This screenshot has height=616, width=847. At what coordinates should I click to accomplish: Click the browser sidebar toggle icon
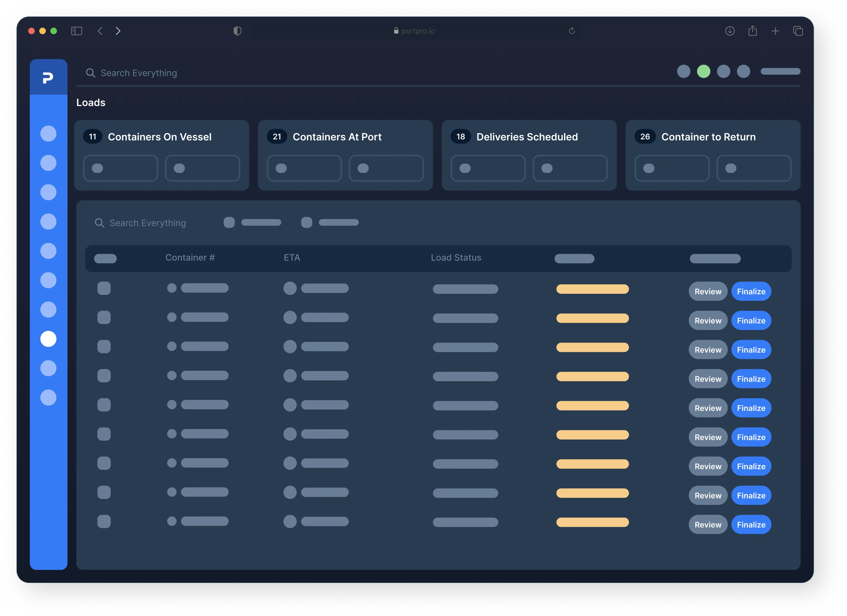[x=77, y=31]
